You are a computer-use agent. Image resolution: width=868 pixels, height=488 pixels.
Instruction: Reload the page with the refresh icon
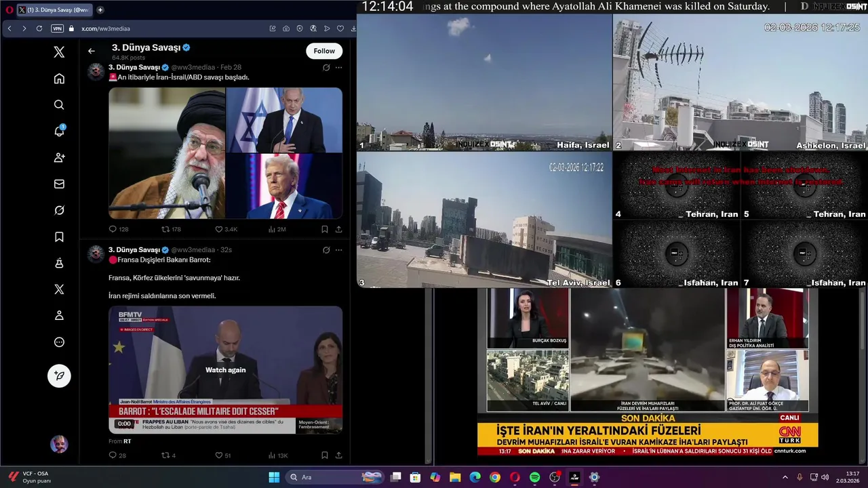click(39, 28)
